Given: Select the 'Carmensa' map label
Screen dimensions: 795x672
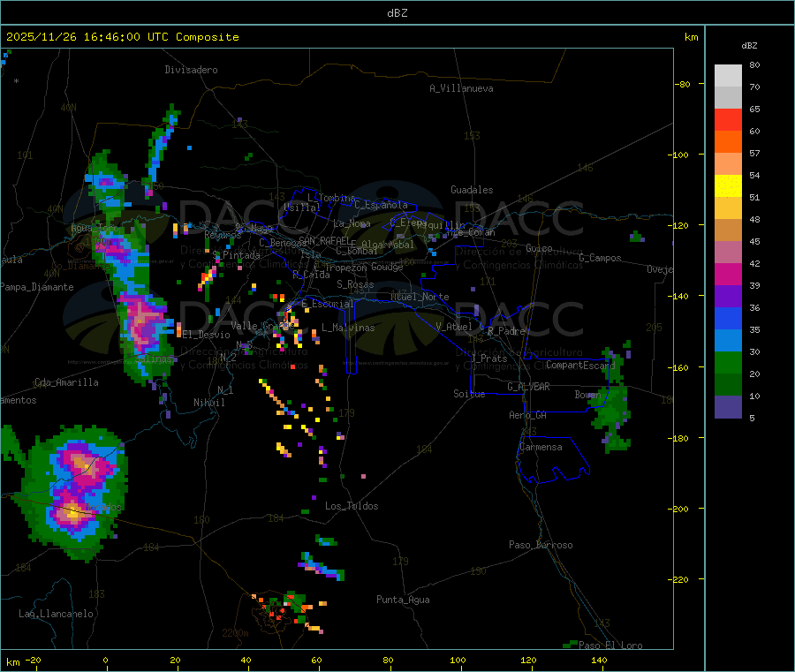Looking at the screenshot, I should (541, 447).
